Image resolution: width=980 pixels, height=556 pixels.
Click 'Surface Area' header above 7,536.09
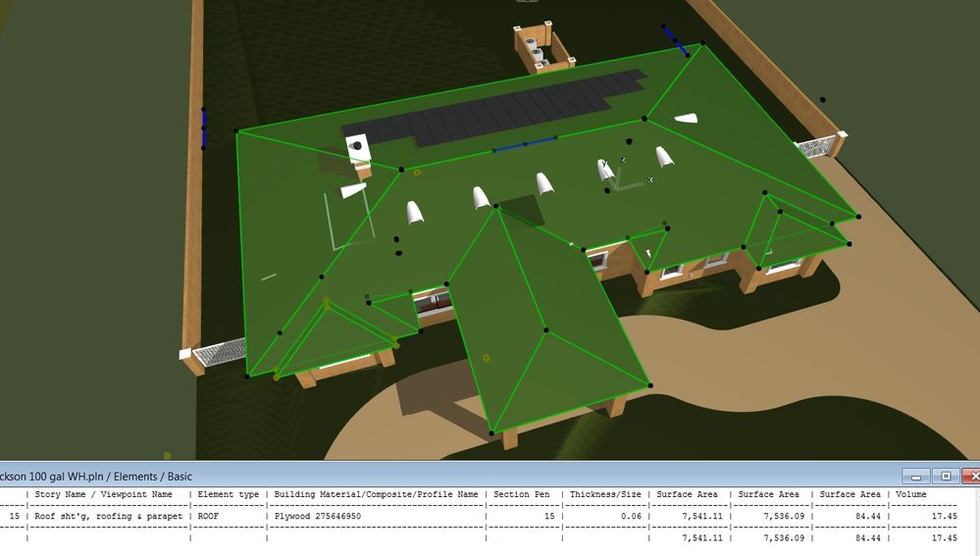click(768, 494)
